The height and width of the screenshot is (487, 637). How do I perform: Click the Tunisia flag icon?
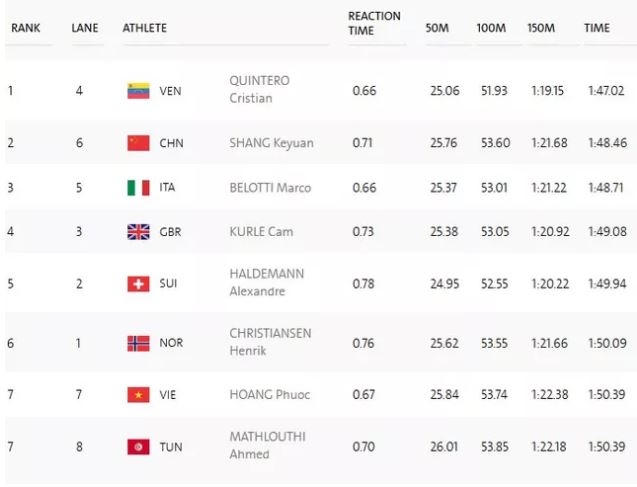pyautogui.click(x=138, y=447)
